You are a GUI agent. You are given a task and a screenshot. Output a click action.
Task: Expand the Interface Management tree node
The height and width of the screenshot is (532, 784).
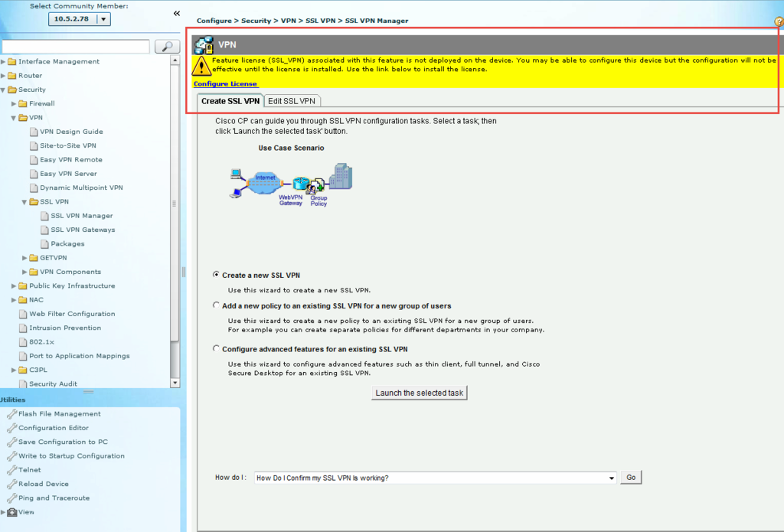click(x=3, y=61)
